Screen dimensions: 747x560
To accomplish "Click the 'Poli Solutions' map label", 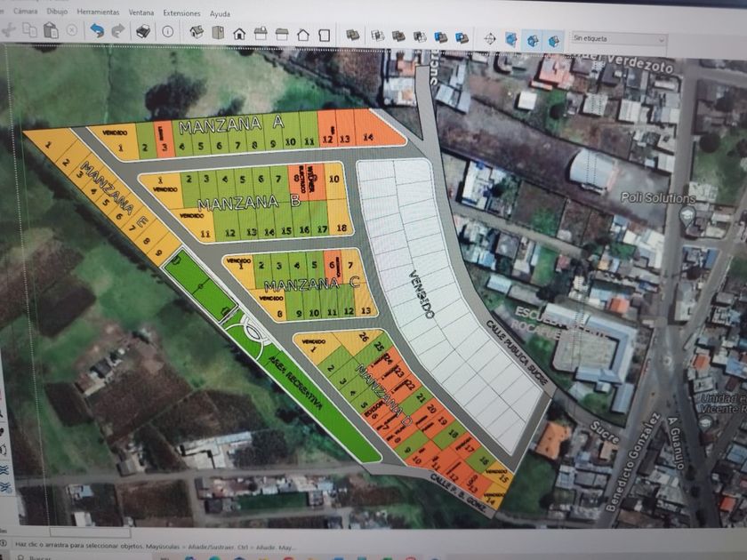I will 658,197.
